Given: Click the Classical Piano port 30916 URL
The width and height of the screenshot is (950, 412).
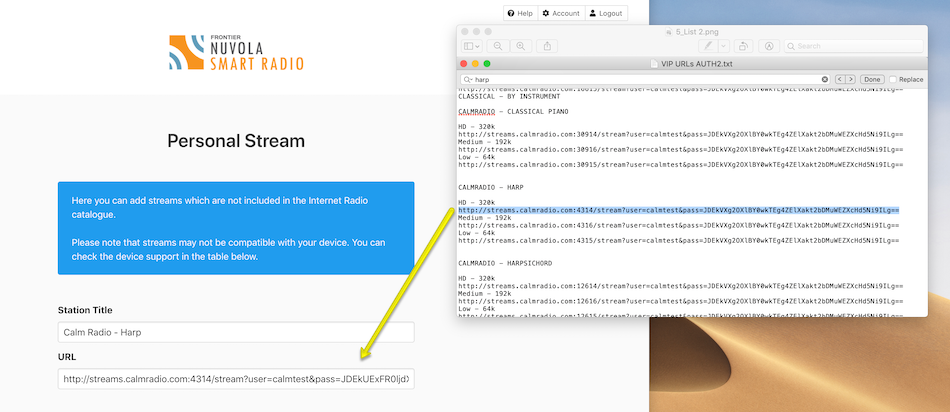Looking at the screenshot, I should (x=680, y=150).
